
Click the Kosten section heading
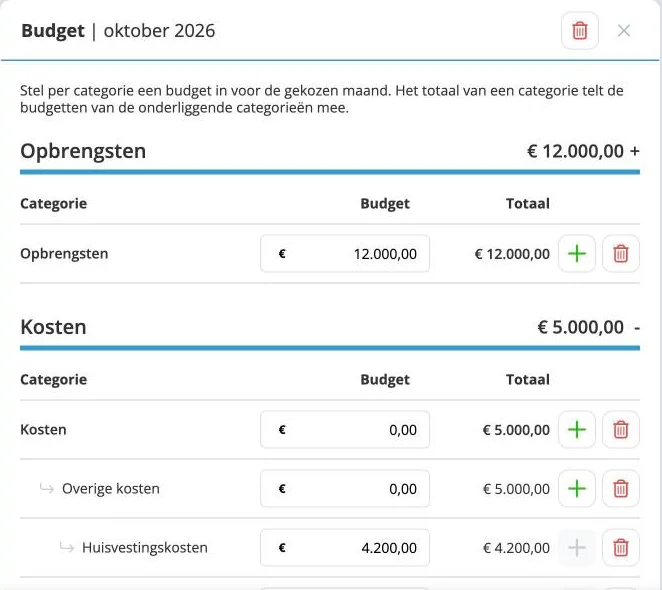[x=53, y=327]
